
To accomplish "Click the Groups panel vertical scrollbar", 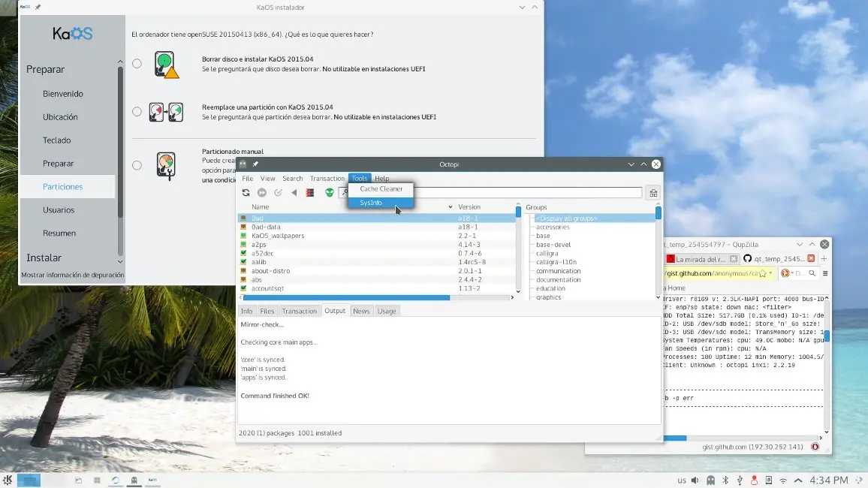I will (659, 212).
